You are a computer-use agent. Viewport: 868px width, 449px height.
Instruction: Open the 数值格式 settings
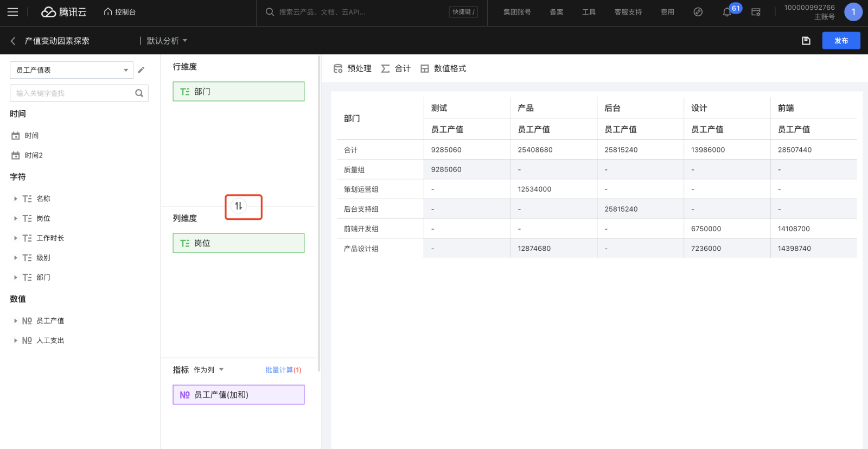tap(443, 68)
